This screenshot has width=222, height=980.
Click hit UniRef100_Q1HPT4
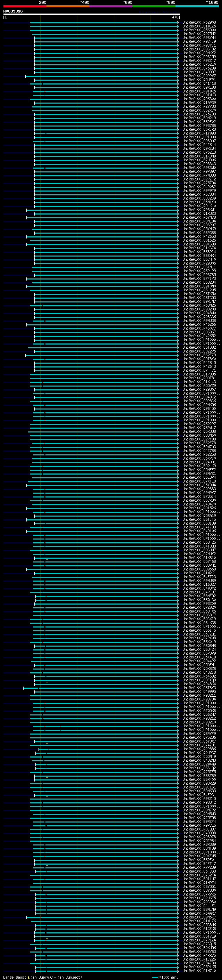coord(199,883)
